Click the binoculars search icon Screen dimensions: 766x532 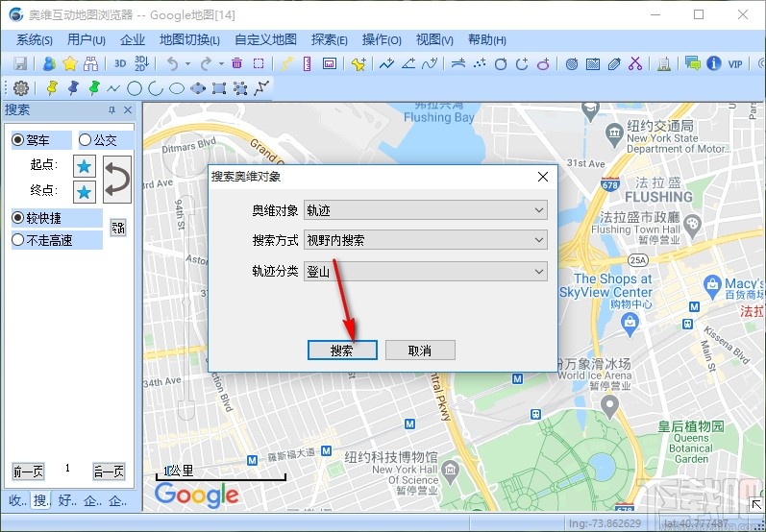click(91, 63)
